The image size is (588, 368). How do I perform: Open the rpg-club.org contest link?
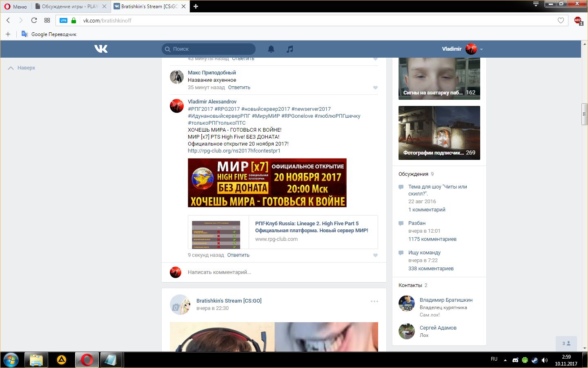click(234, 151)
